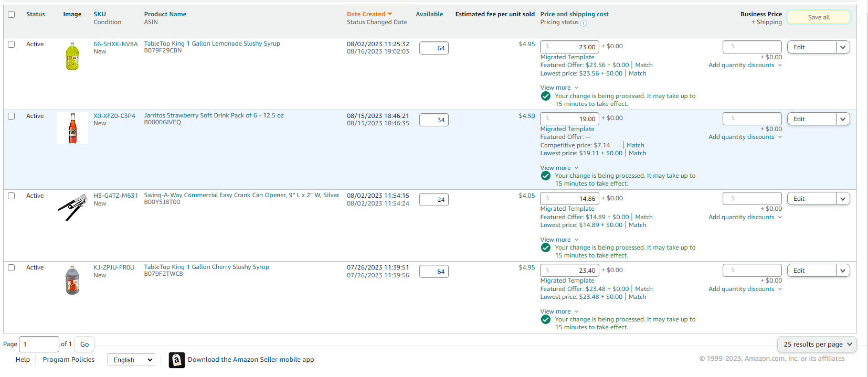
Task: Open the Swing-A-Way Can Opener product link
Action: [x=241, y=195]
